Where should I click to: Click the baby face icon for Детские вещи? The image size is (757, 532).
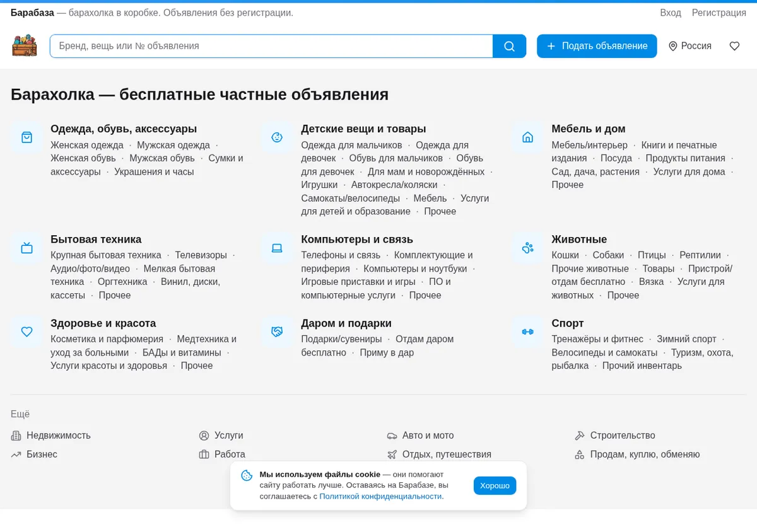click(x=277, y=137)
